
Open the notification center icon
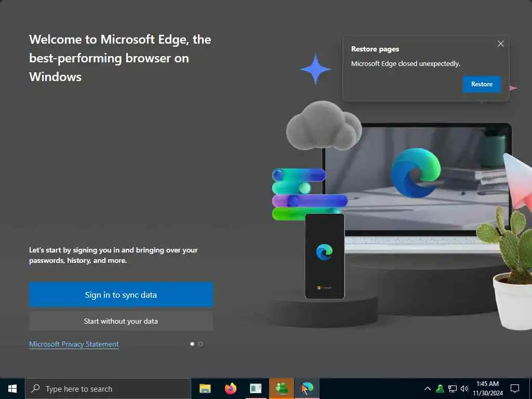(x=515, y=389)
